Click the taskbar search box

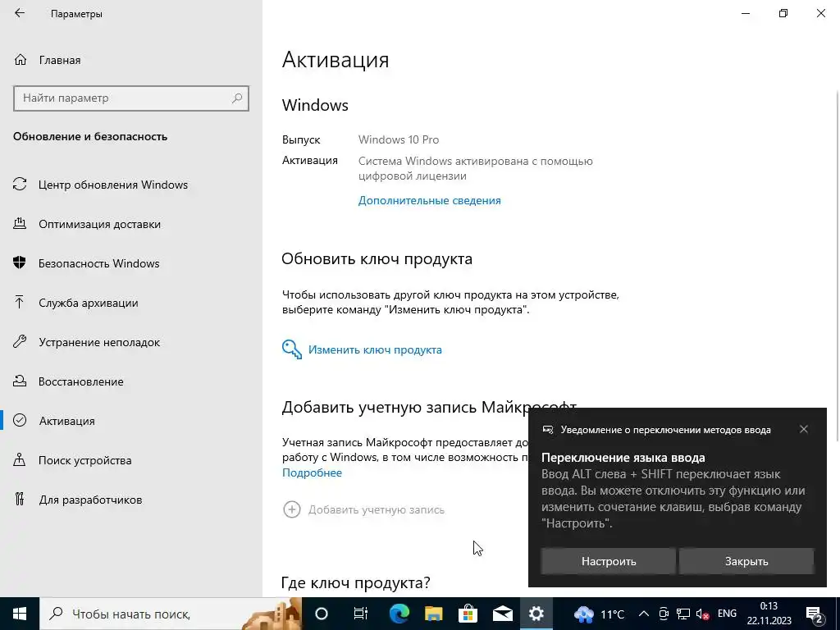click(x=171, y=614)
